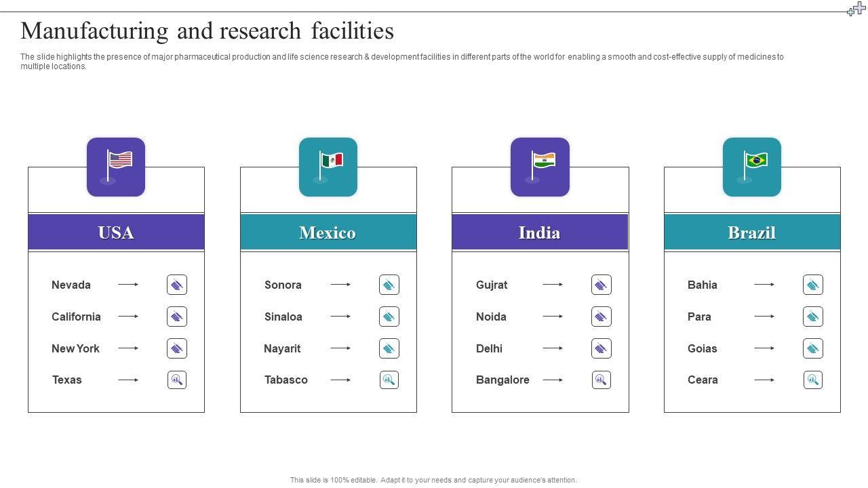Click the manufacturing icon beside Gujrat
Image resolution: width=868 pixels, height=488 pixels.
pyautogui.click(x=601, y=285)
